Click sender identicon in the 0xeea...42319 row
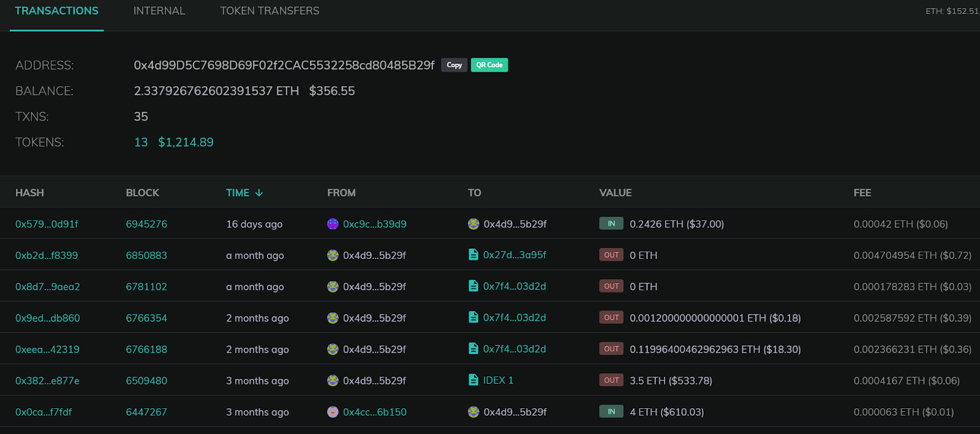 pyautogui.click(x=333, y=350)
